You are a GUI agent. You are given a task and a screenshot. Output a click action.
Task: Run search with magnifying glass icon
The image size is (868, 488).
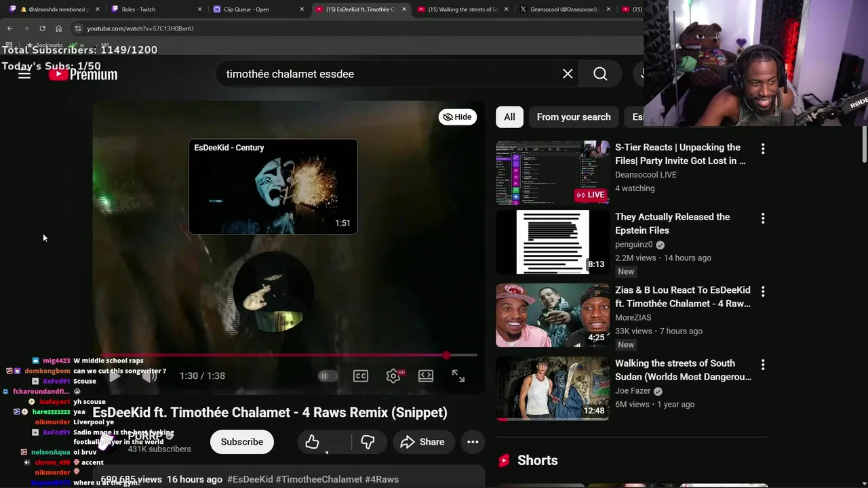coord(600,74)
